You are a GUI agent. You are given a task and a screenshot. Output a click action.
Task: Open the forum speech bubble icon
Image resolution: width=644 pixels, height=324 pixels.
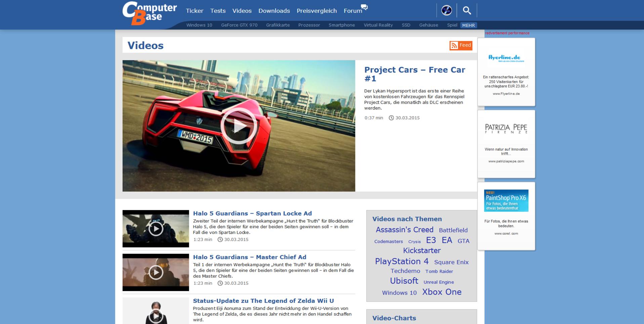coord(364,7)
